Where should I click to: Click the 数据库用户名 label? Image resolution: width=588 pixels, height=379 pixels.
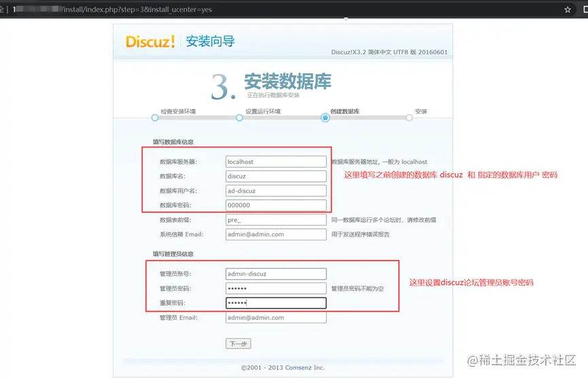point(179,191)
